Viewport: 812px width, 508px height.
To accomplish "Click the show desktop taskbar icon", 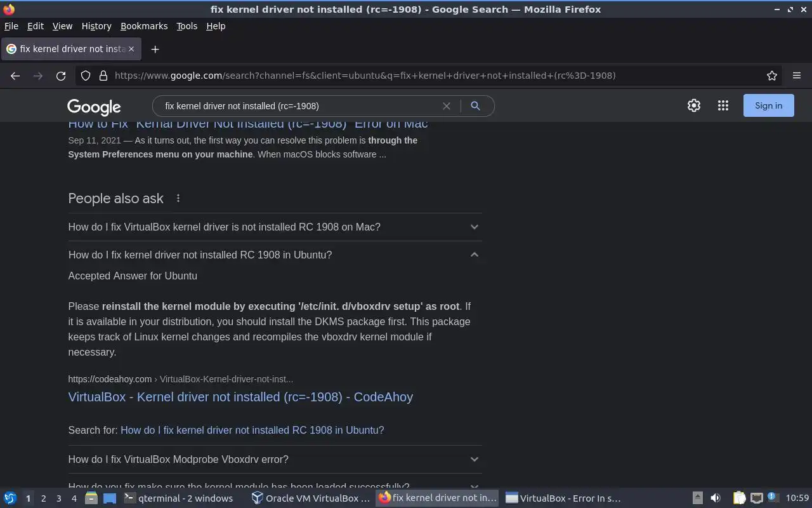I will pyautogui.click(x=110, y=498).
